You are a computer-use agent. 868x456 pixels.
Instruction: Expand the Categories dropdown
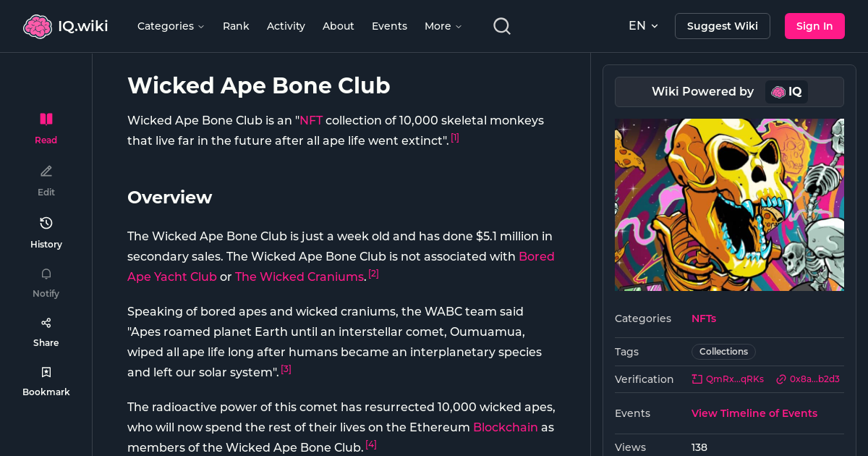(x=171, y=25)
